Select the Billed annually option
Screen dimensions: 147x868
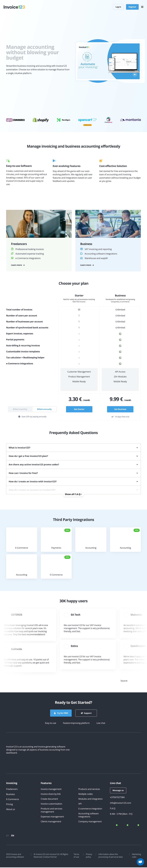[44, 409]
